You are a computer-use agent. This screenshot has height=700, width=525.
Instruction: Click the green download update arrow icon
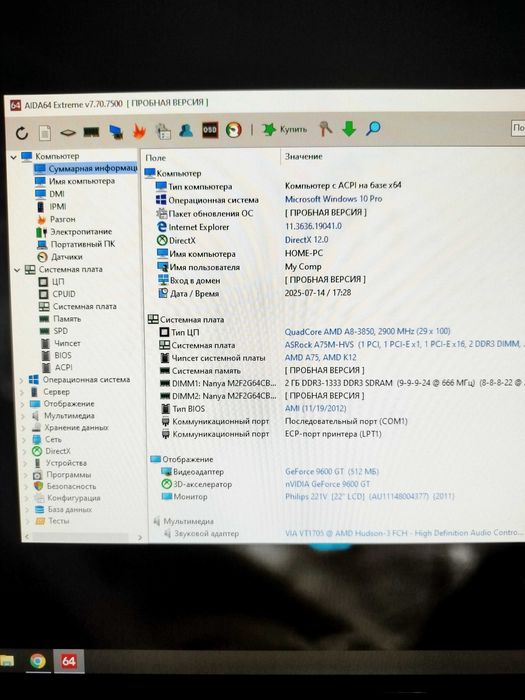click(349, 129)
